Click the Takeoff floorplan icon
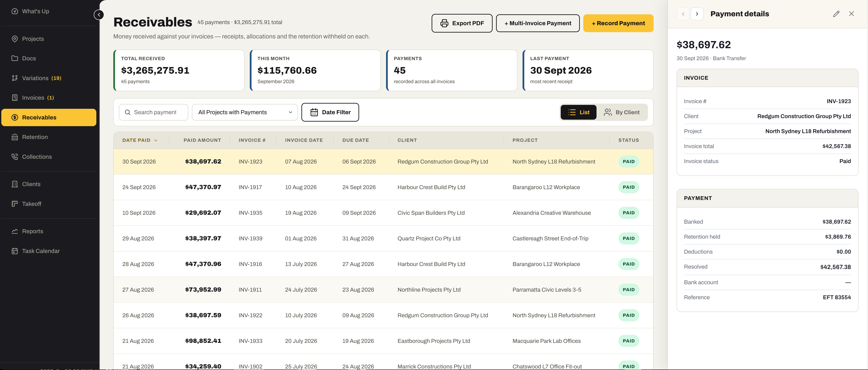Screen dimensions: 868x370 pos(15,204)
